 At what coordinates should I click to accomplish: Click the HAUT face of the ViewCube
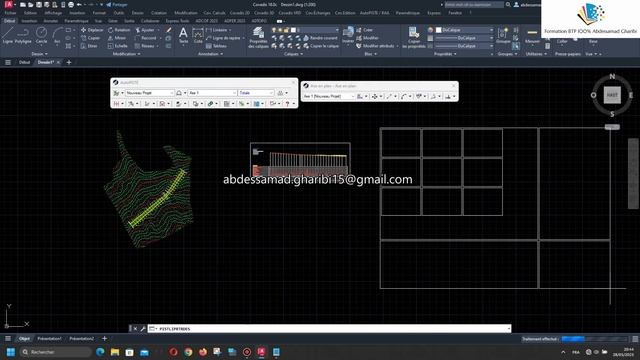coord(612,95)
